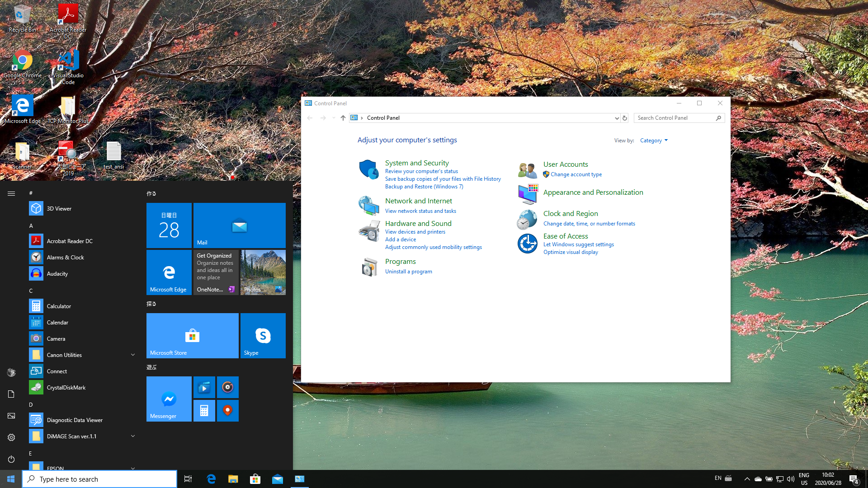Click the Programs category icon
This screenshot has width=868, height=488.
pyautogui.click(x=369, y=267)
